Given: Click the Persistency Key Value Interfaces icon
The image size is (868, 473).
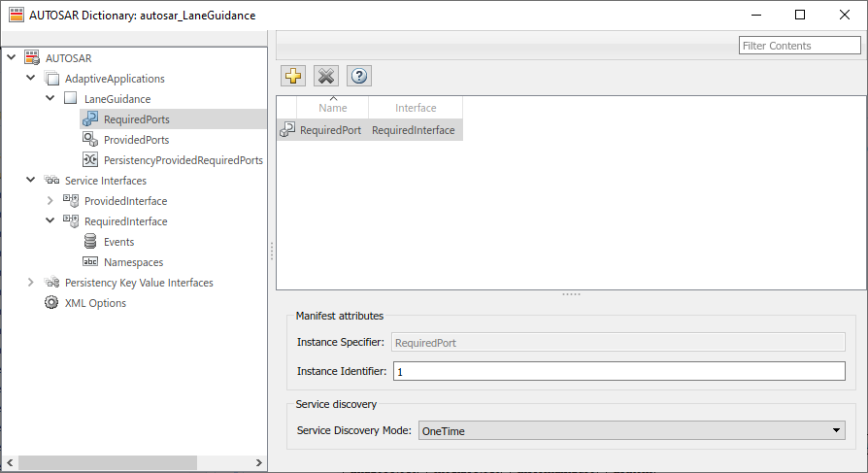Looking at the screenshot, I should click(x=52, y=282).
